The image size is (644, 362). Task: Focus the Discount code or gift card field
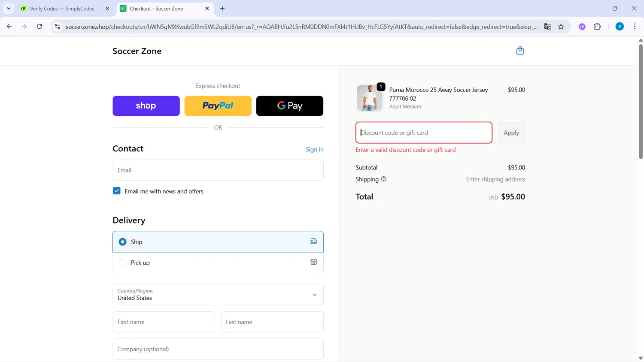coord(424,133)
